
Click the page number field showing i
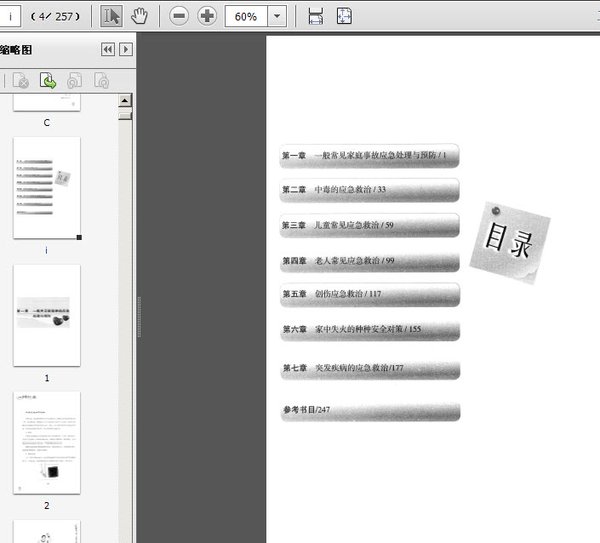click(10, 16)
